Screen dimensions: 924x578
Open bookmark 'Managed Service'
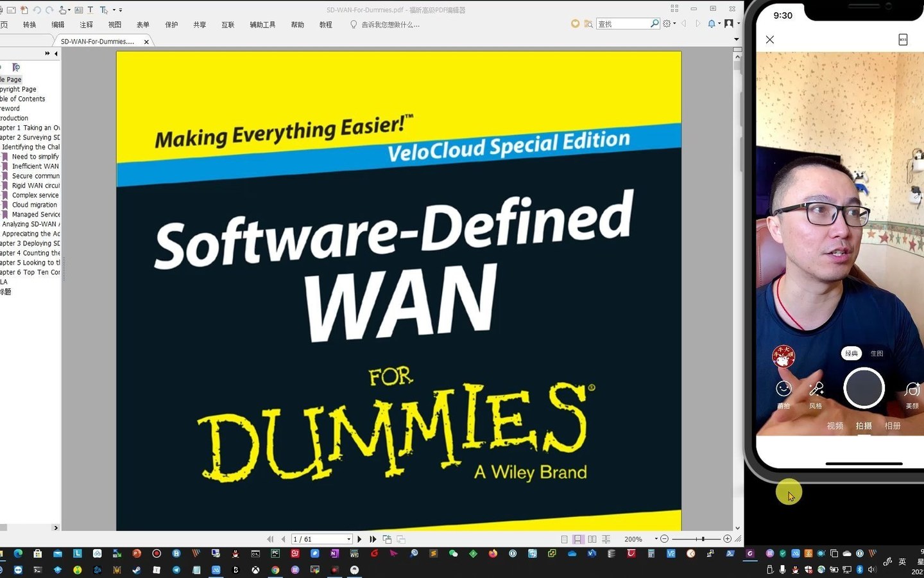click(35, 215)
